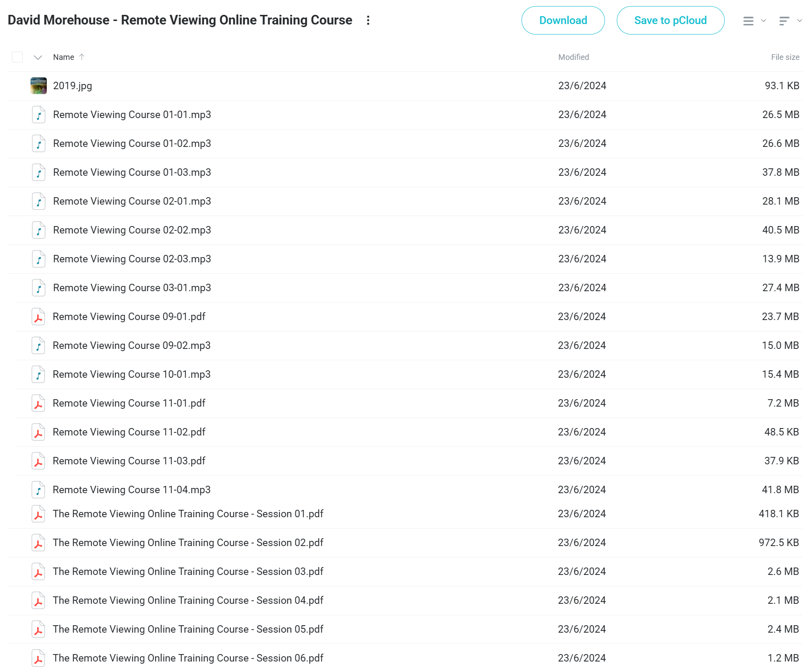Expand the selection chevron next to Name
The height and width of the screenshot is (672, 810).
pyautogui.click(x=38, y=57)
